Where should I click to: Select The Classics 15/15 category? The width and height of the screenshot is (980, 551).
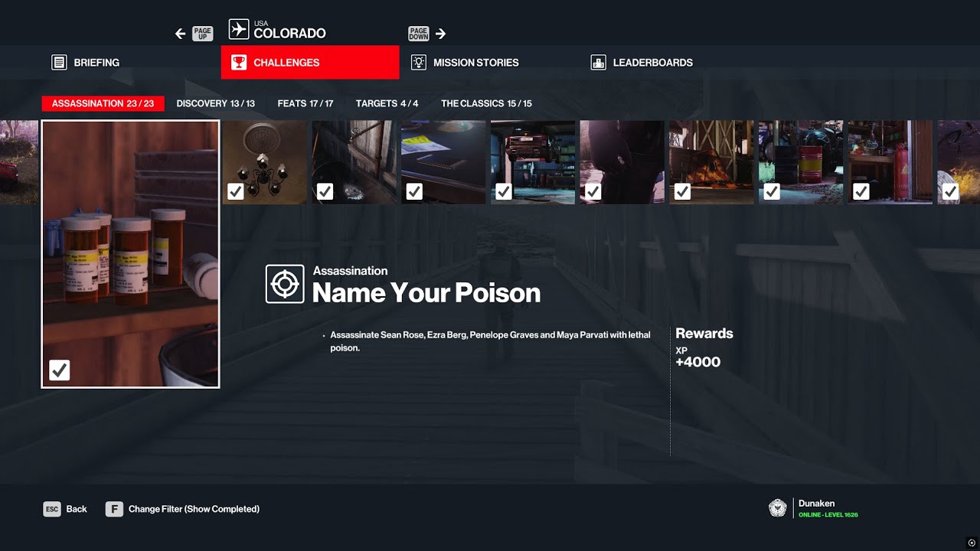[486, 103]
